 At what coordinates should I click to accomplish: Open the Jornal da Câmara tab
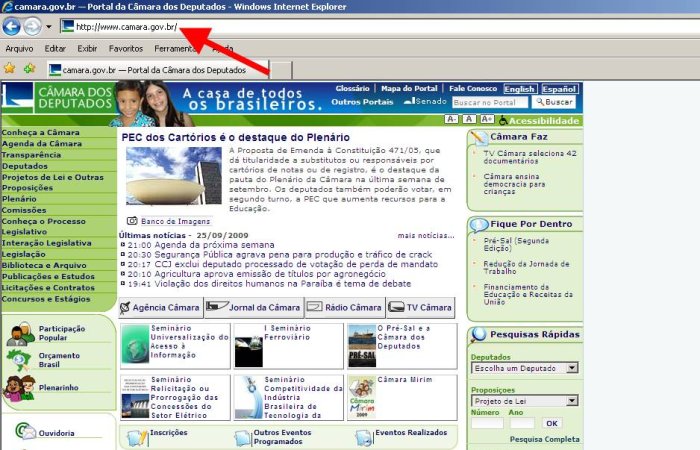pyautogui.click(x=254, y=308)
